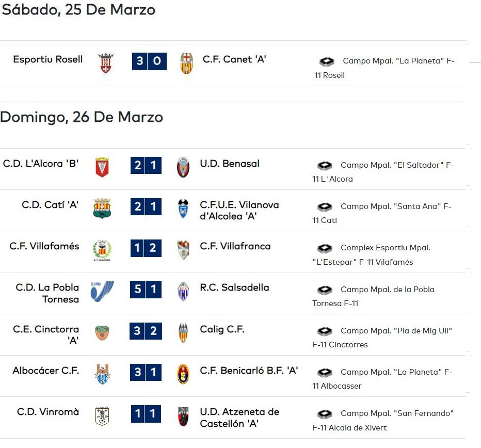The height and width of the screenshot is (448, 481).
Task: Click the U.D. Benasal round crest
Action: pos(183,167)
